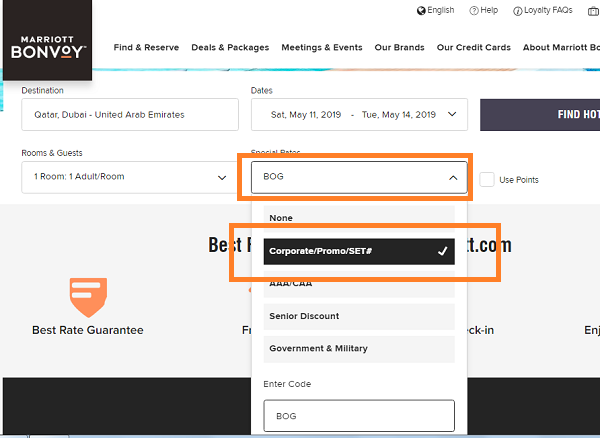Click the suitcase icon in top bar

point(594,11)
